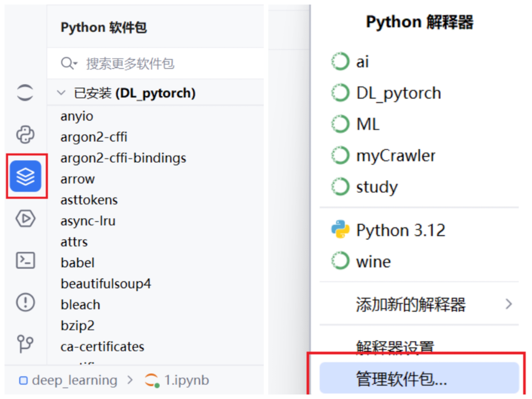Open the Problems tool window icon
This screenshot has height=399, width=532.
(x=25, y=302)
